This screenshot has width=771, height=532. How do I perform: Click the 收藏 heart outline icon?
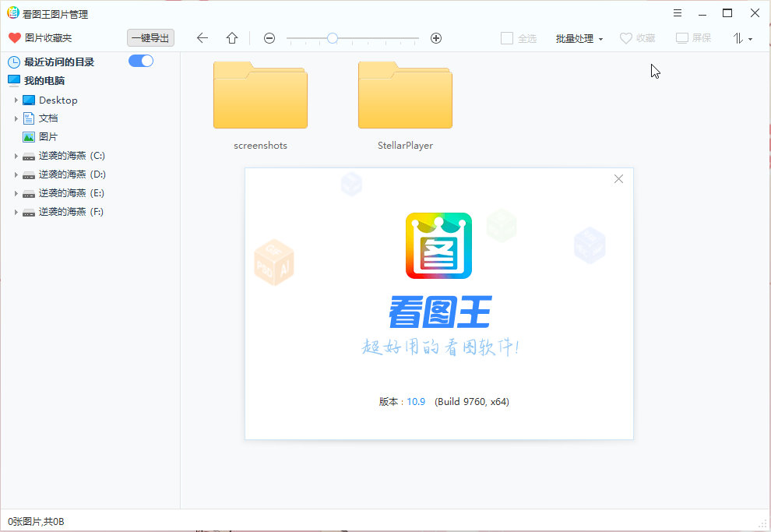click(626, 38)
